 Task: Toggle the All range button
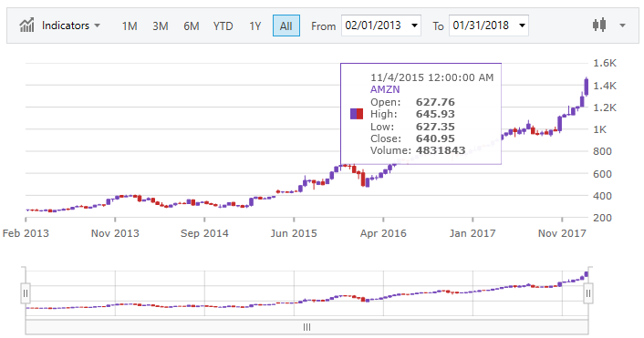pos(286,26)
